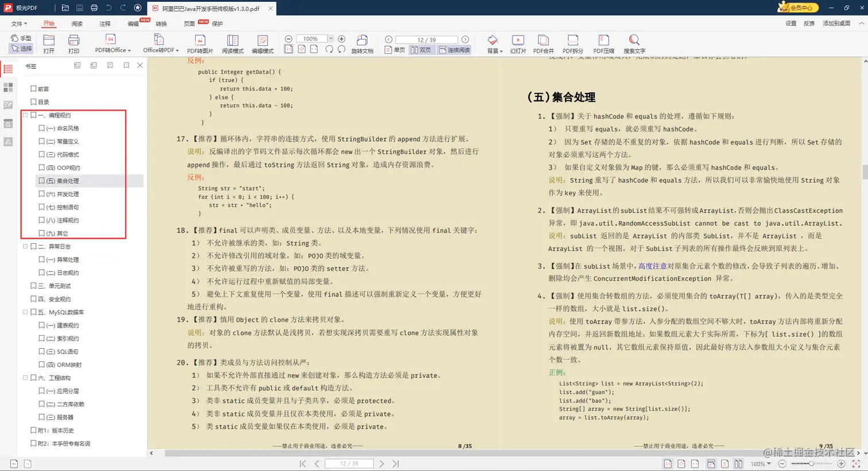Toggle 连续阅读 continuous reading

(455, 50)
